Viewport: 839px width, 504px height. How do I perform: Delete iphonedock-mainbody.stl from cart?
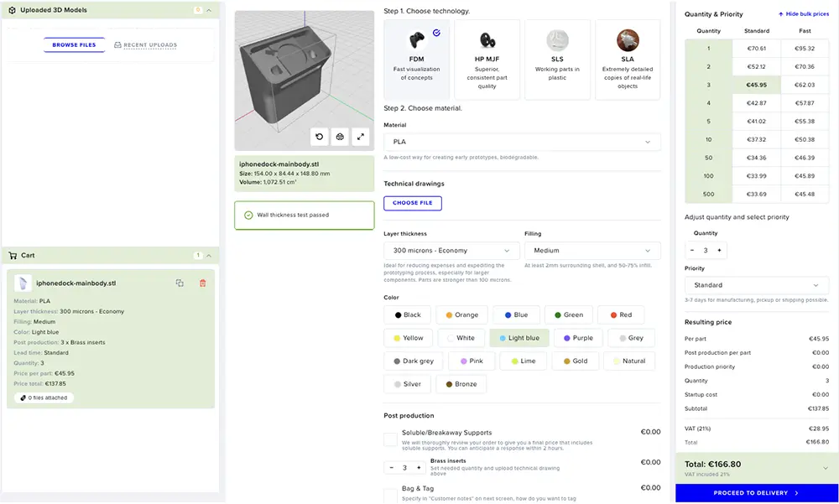203,283
